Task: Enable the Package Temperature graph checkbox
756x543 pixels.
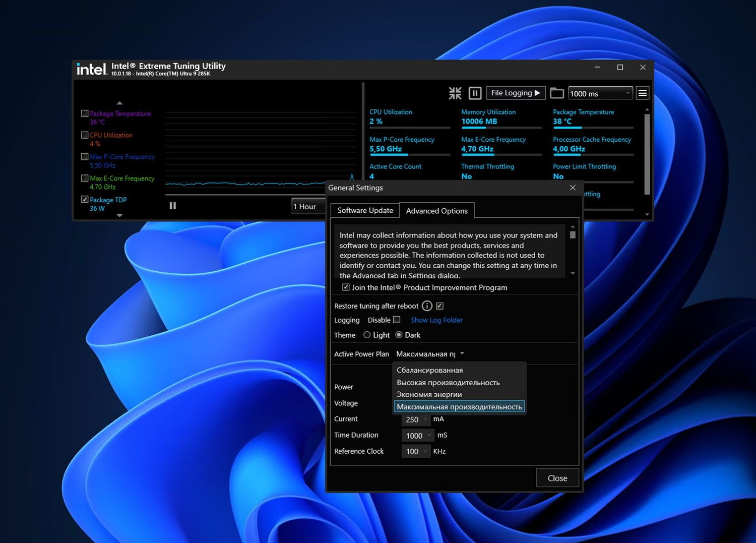Action: (85, 113)
